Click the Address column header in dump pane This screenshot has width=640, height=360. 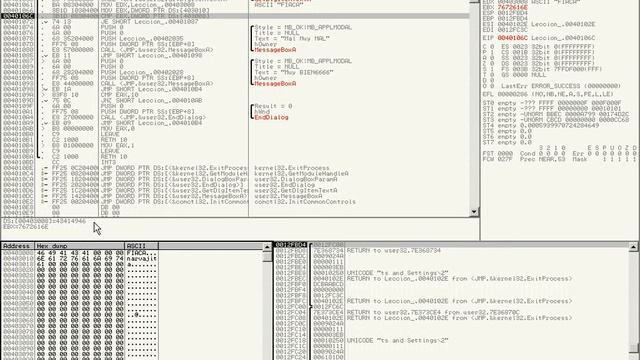pyautogui.click(x=17, y=246)
